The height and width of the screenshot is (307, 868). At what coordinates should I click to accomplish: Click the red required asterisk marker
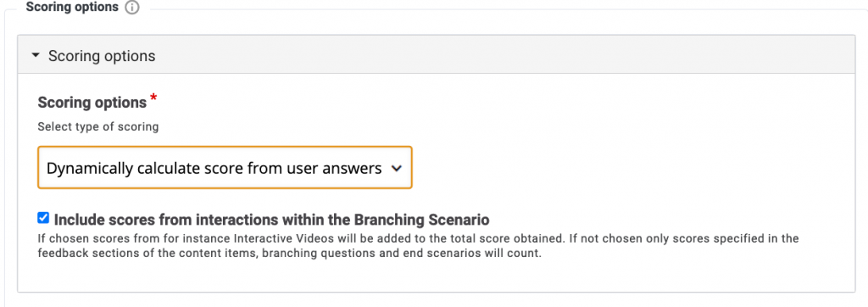tap(153, 98)
